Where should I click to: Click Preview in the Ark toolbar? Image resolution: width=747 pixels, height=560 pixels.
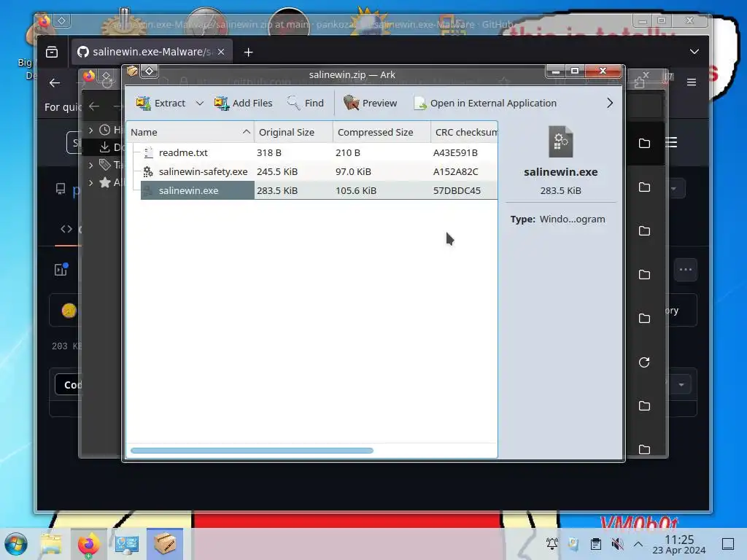(370, 103)
